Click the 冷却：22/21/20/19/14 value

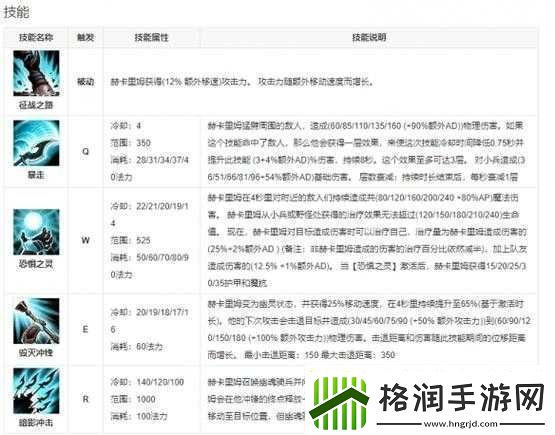click(x=150, y=214)
